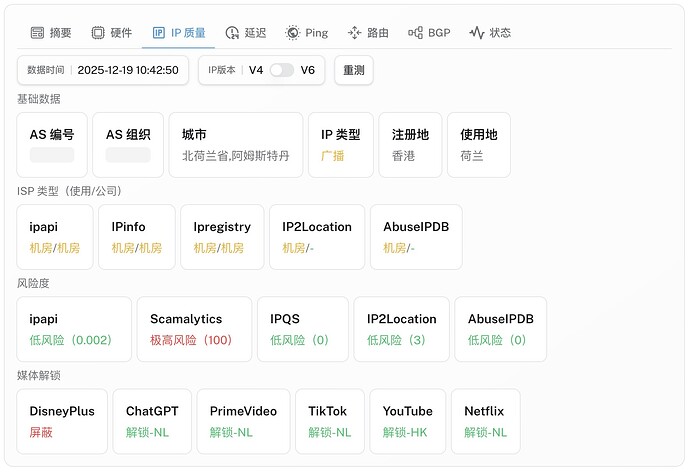Go to the Ping tab
This screenshot has height=473, width=690.
[306, 33]
